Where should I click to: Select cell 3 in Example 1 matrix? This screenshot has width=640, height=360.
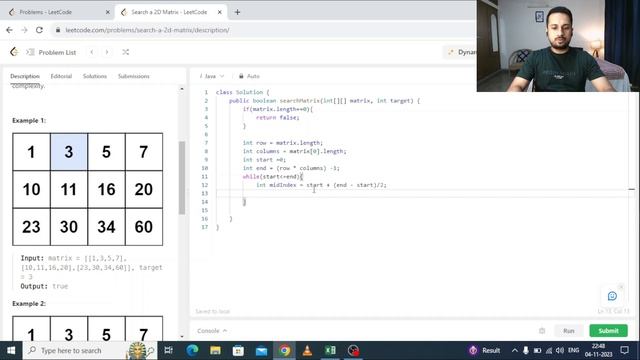point(69,152)
